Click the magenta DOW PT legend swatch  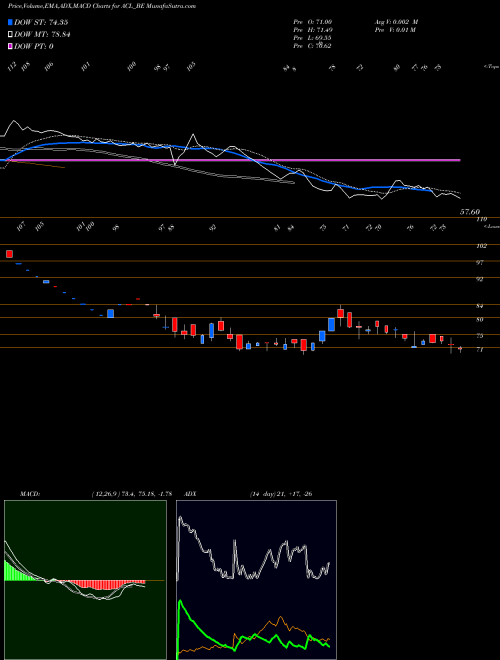(x=10, y=46)
